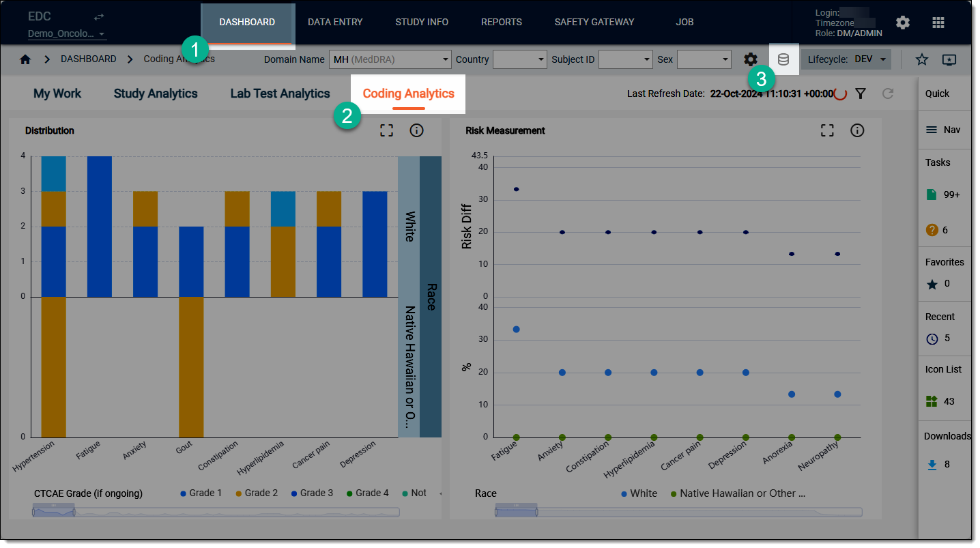Image resolution: width=980 pixels, height=548 pixels.
Task: Click the swap study arrows icon
Action: pyautogui.click(x=99, y=16)
